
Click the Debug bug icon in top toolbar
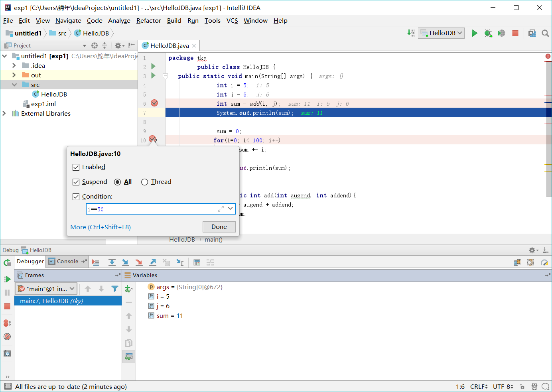point(488,33)
